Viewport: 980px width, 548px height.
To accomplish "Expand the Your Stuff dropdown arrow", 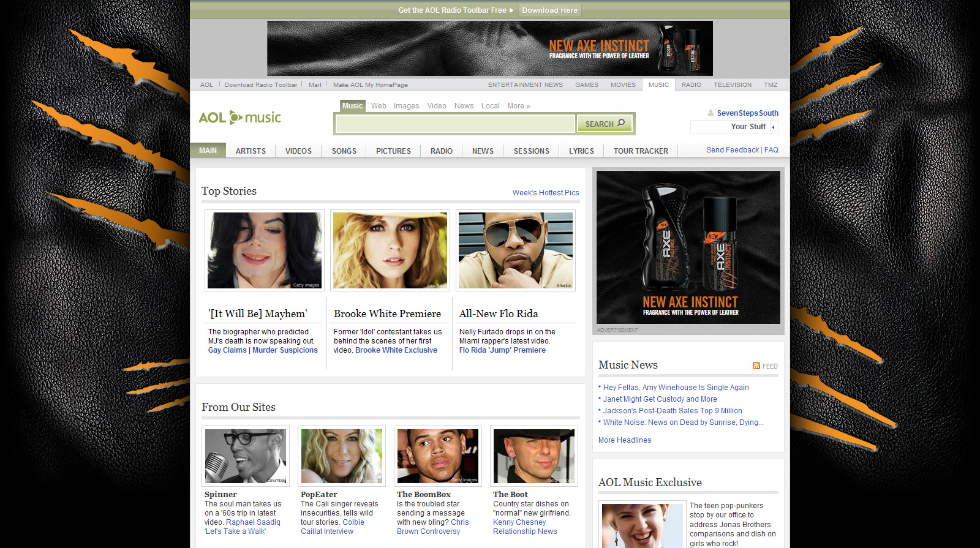I will click(x=774, y=127).
